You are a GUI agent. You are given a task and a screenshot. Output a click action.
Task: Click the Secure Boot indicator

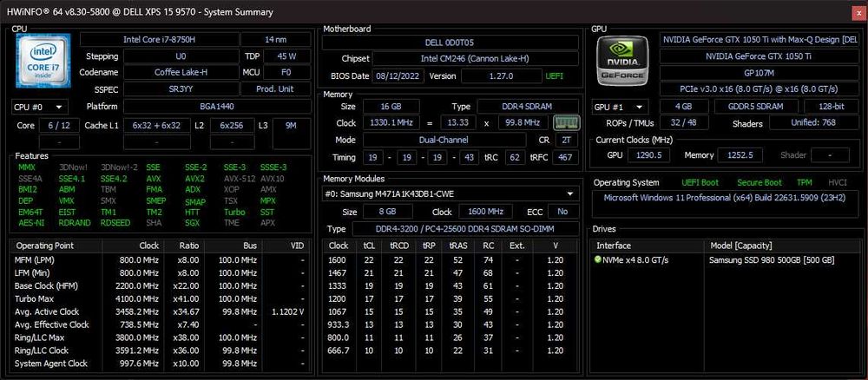759,182
